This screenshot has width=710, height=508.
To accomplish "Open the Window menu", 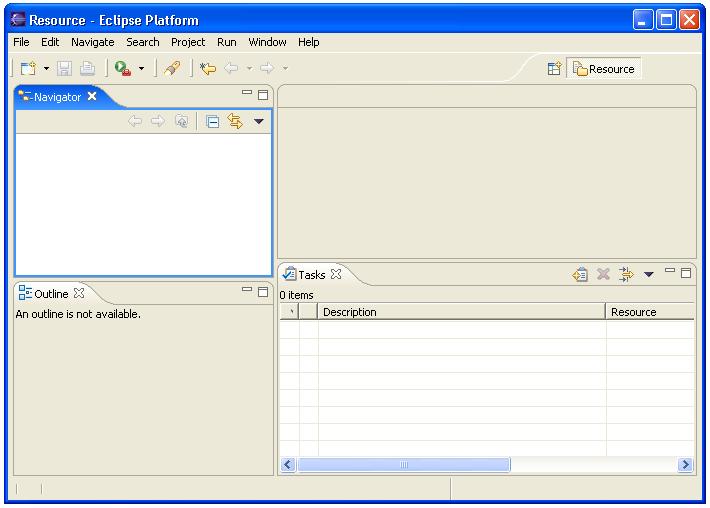I will pos(267,42).
